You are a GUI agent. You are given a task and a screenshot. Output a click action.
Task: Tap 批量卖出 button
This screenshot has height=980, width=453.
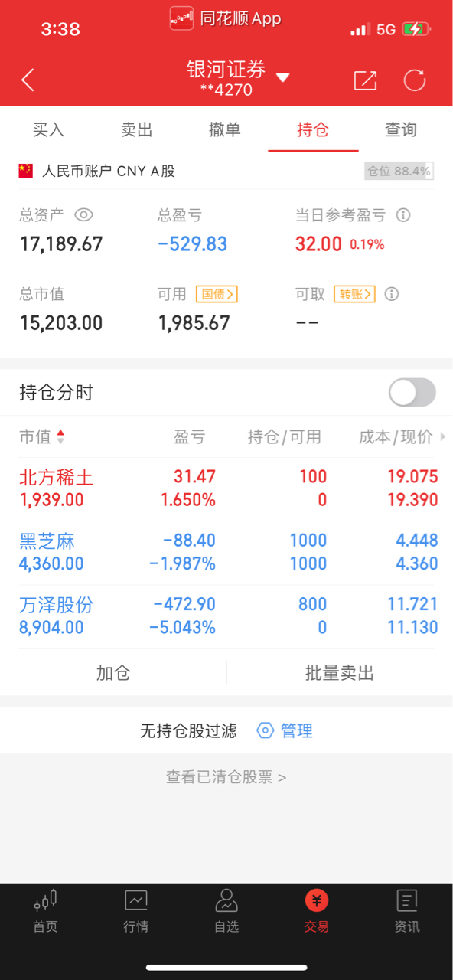pos(340,673)
